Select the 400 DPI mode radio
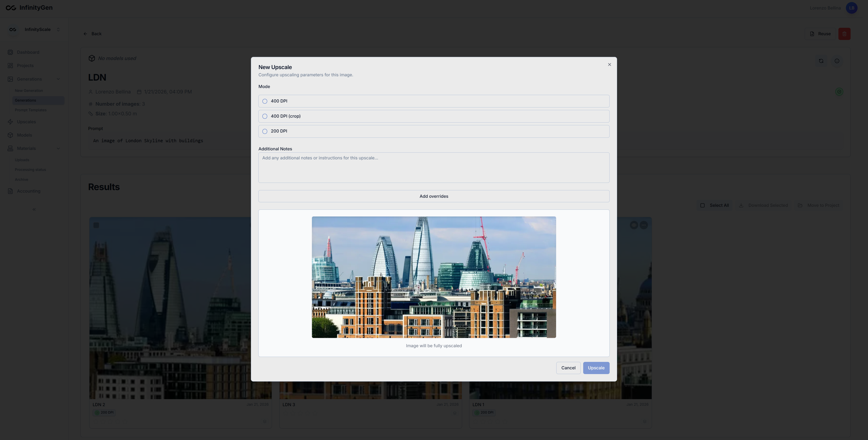 [x=265, y=101]
